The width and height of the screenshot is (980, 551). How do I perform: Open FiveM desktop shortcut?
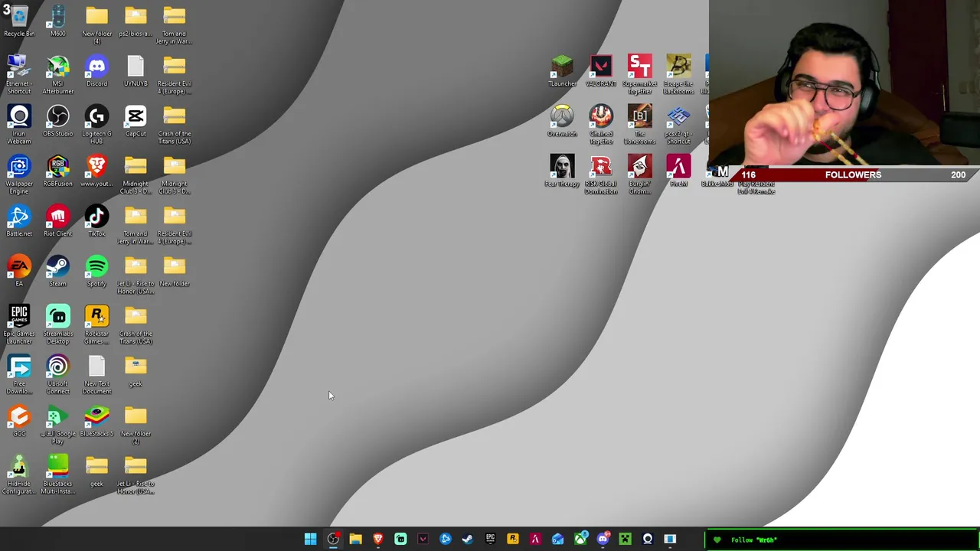[678, 171]
